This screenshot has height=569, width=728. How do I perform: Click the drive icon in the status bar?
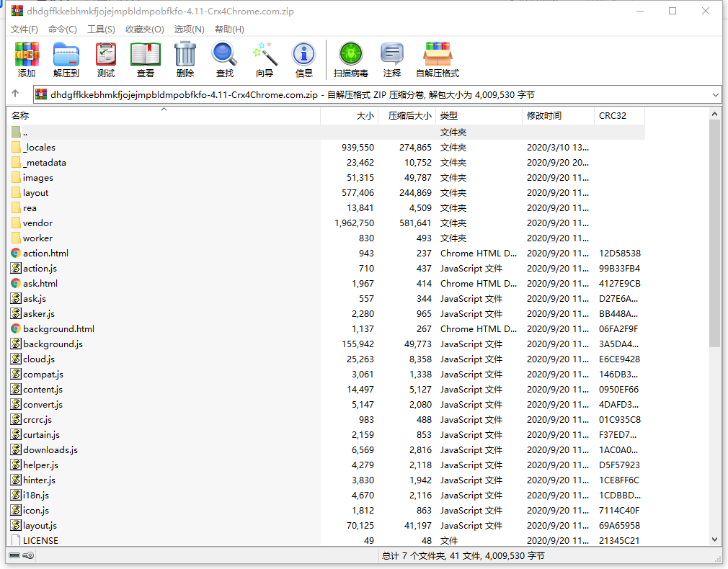tap(14, 555)
